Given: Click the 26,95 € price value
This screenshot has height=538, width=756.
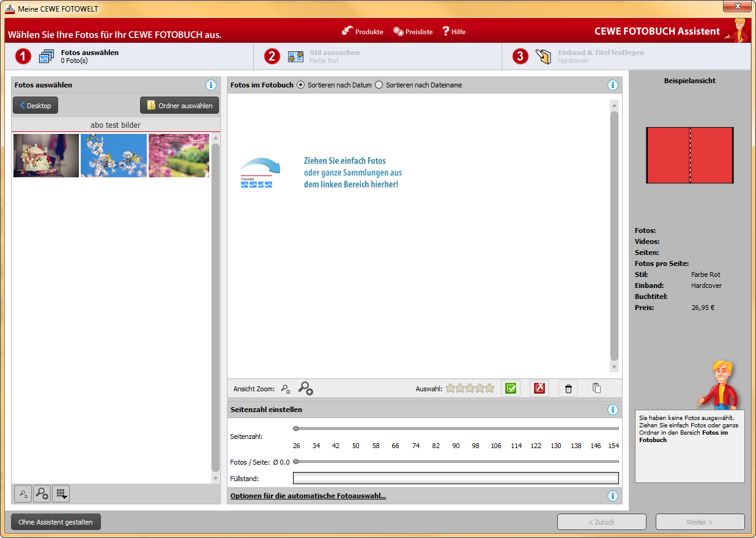Looking at the screenshot, I should point(703,308).
